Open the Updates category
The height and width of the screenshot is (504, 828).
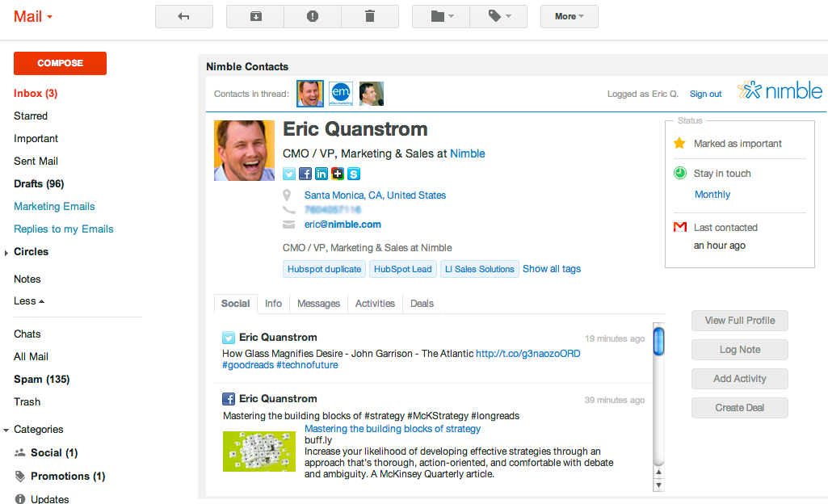49,498
